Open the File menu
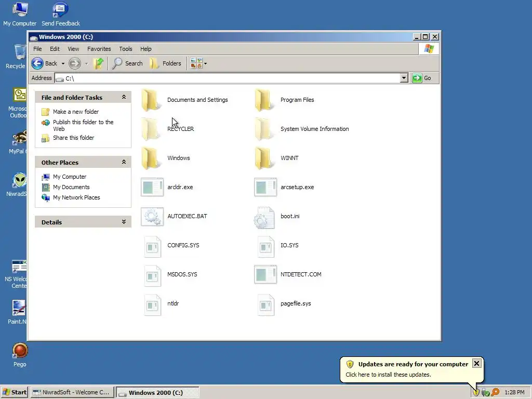This screenshot has width=532, height=399. point(37,49)
